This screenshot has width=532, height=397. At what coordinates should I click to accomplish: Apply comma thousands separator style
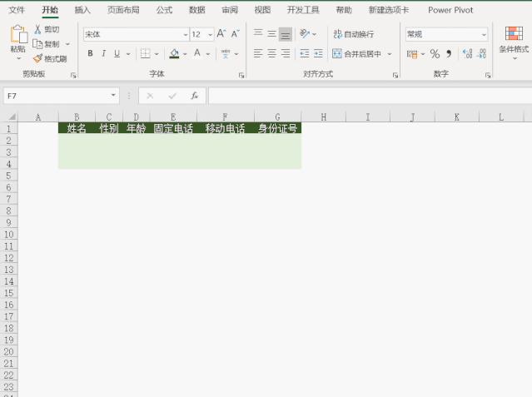click(449, 53)
